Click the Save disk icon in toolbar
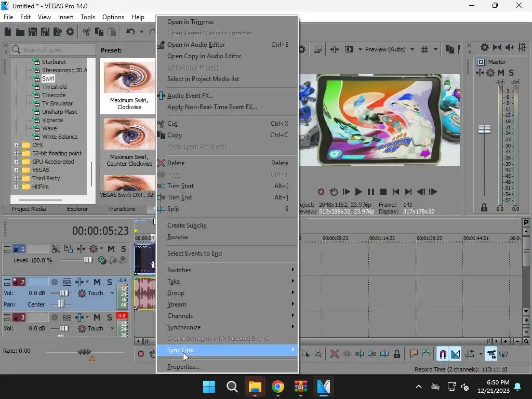The width and height of the screenshot is (532, 399). tap(33, 32)
